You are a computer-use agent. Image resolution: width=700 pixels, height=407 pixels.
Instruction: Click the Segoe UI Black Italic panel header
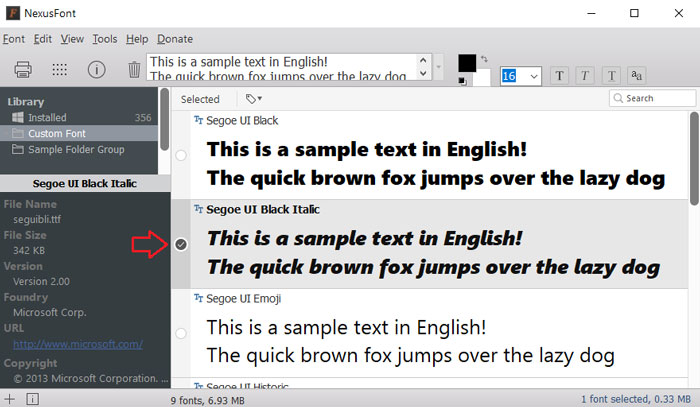(x=85, y=183)
